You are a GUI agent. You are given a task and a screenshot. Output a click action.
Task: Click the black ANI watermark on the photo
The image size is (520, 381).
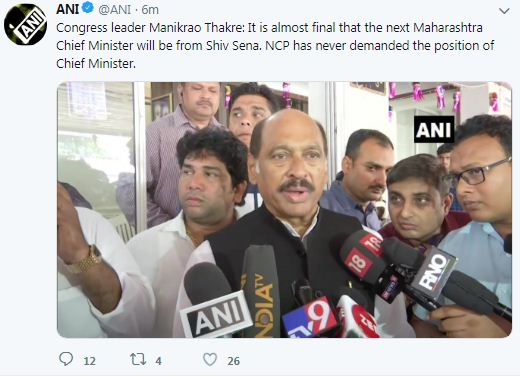click(x=434, y=129)
